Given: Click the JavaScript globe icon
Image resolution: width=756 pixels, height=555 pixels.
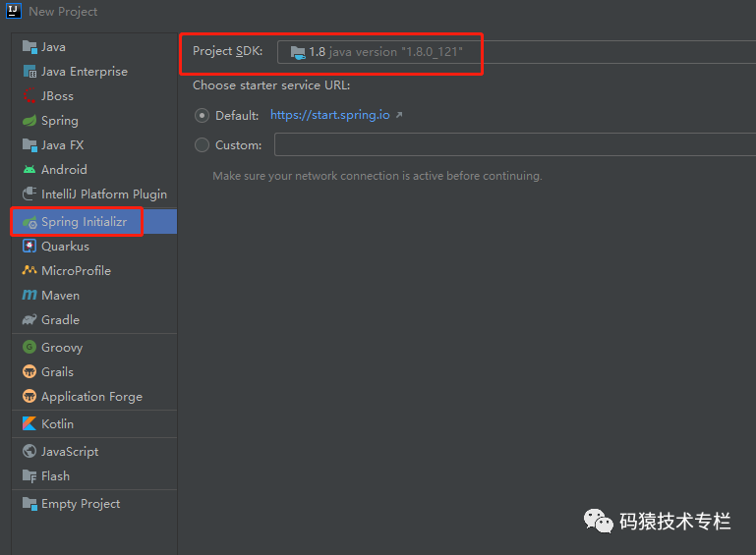Looking at the screenshot, I should (29, 452).
